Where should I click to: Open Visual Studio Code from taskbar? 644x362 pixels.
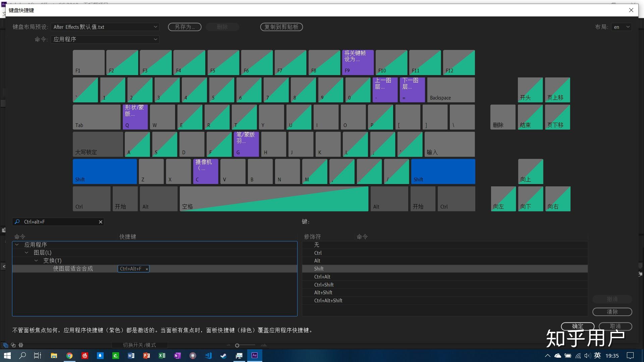click(208, 356)
